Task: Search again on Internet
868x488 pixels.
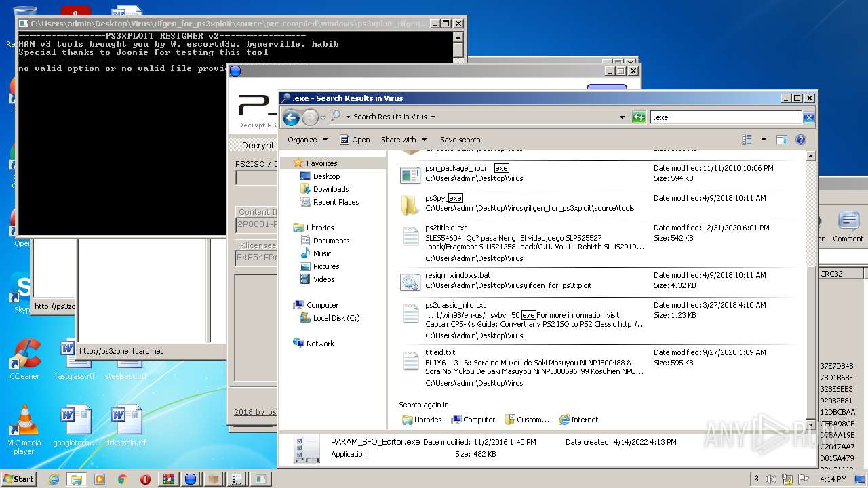Action: pos(578,420)
